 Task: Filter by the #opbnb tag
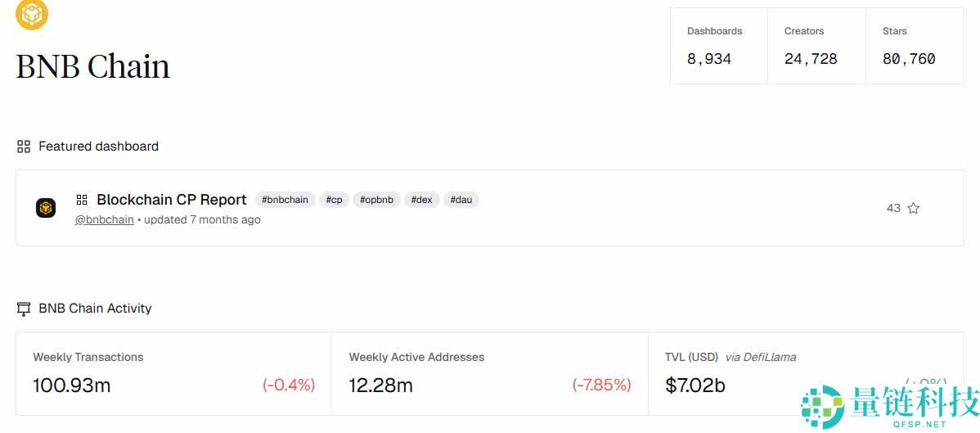pos(376,200)
